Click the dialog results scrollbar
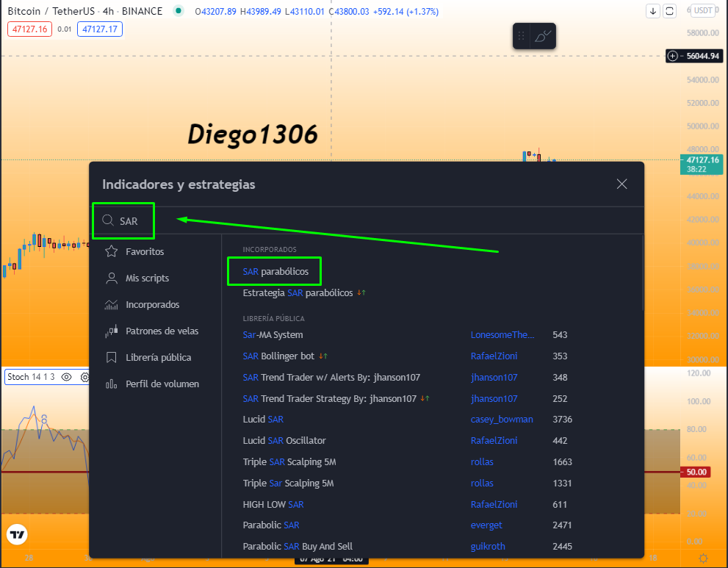 pyautogui.click(x=643, y=273)
